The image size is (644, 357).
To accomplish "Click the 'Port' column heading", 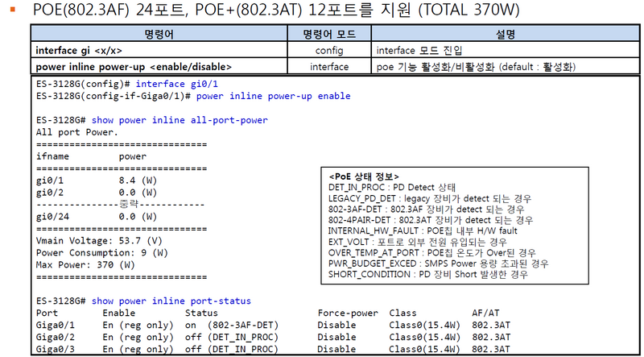I will [47, 313].
